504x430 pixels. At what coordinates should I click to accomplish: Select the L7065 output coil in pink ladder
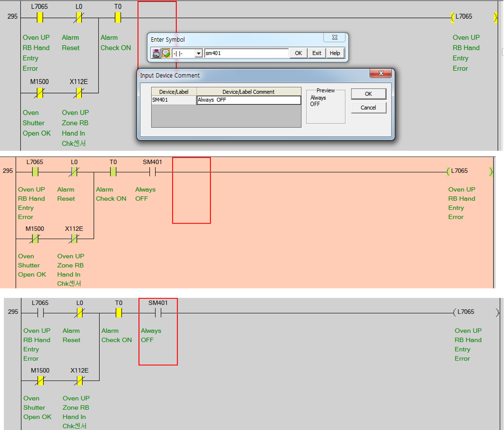[x=470, y=171]
